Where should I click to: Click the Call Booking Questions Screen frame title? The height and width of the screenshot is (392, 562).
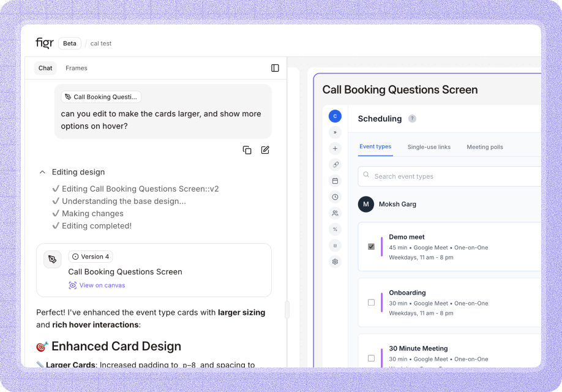point(400,89)
